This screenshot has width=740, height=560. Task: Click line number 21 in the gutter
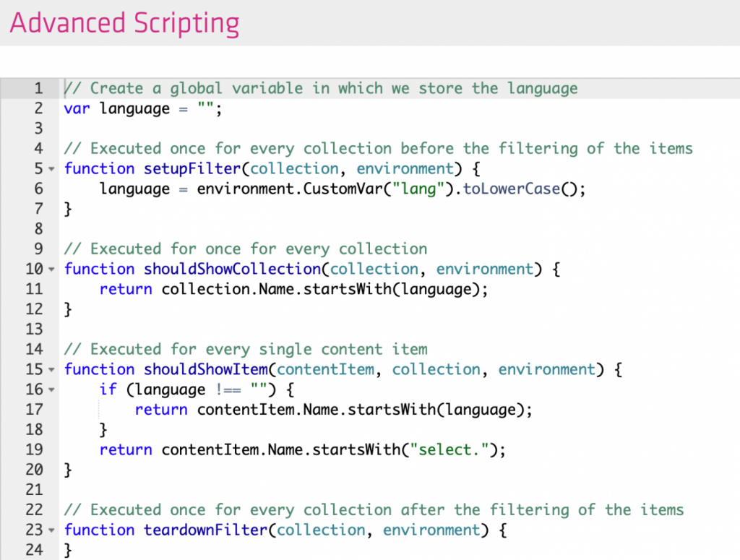(34, 490)
